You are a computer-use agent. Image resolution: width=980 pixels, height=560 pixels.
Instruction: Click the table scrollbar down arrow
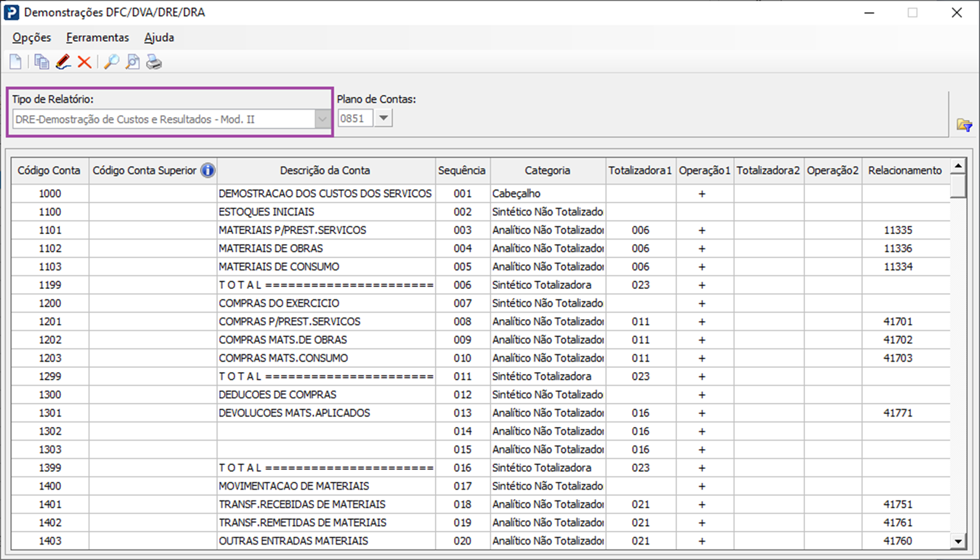(x=958, y=542)
